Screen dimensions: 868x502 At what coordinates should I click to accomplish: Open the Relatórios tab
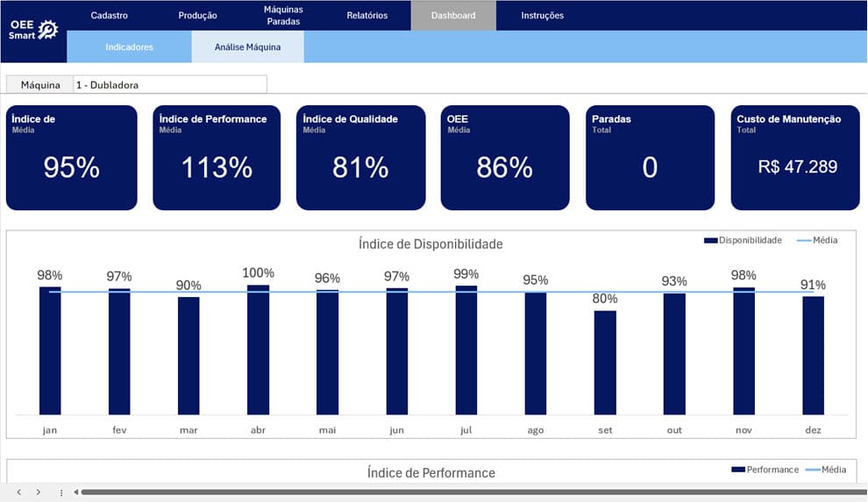point(367,16)
